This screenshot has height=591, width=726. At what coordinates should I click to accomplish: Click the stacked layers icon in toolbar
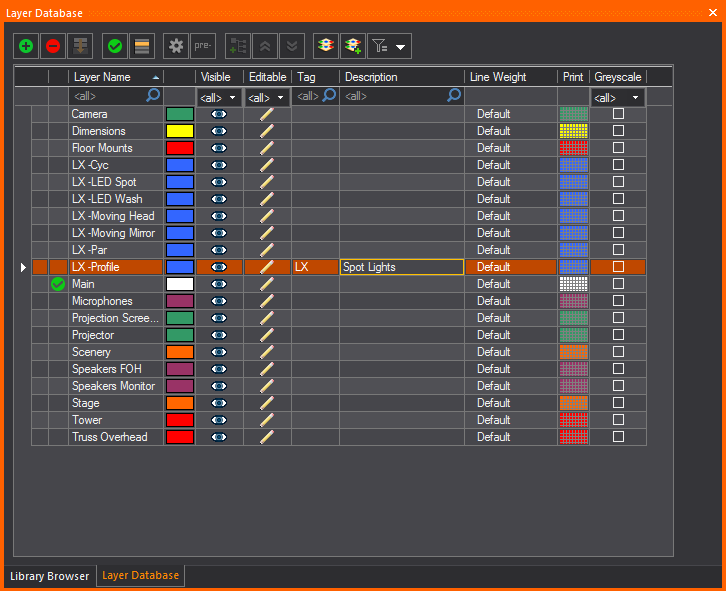pos(325,46)
